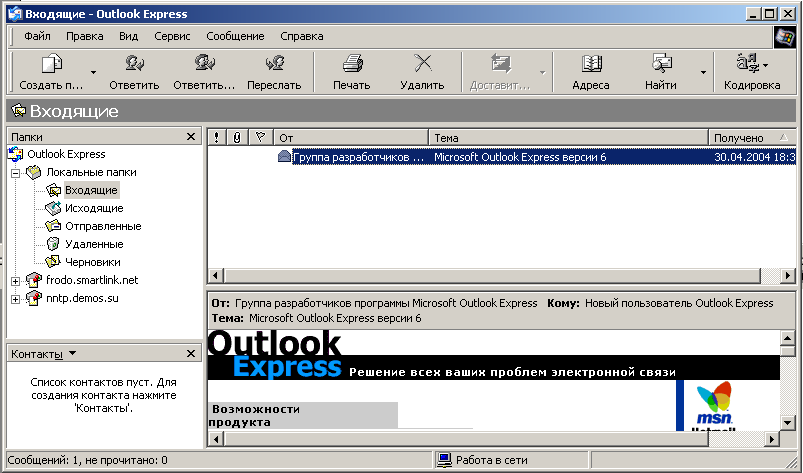The width and height of the screenshot is (803, 473).
Task: Click the network computer icon in status bar
Action: (444, 460)
